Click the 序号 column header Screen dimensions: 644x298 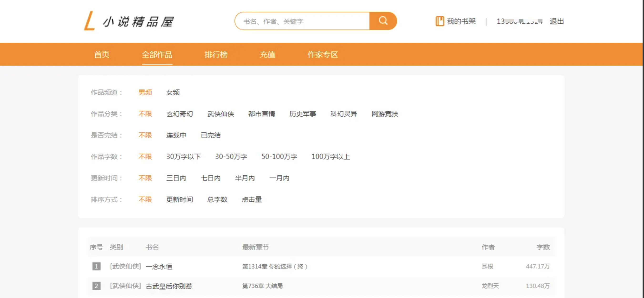[96, 247]
